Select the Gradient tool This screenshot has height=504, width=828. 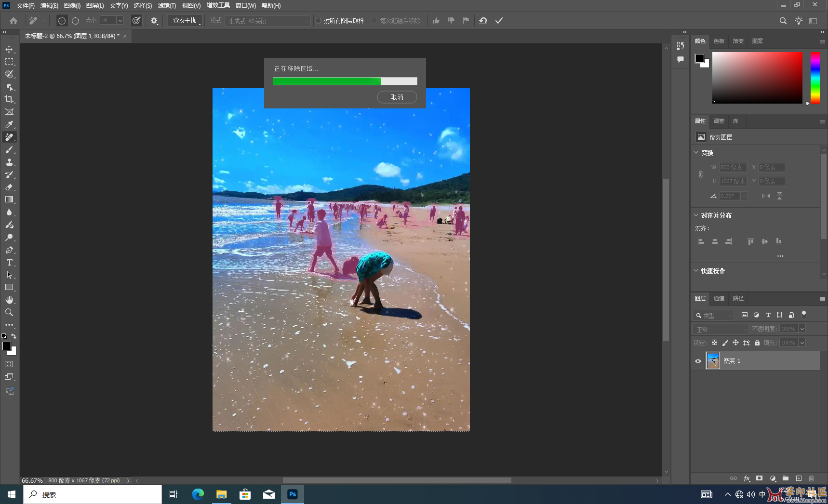(x=9, y=199)
